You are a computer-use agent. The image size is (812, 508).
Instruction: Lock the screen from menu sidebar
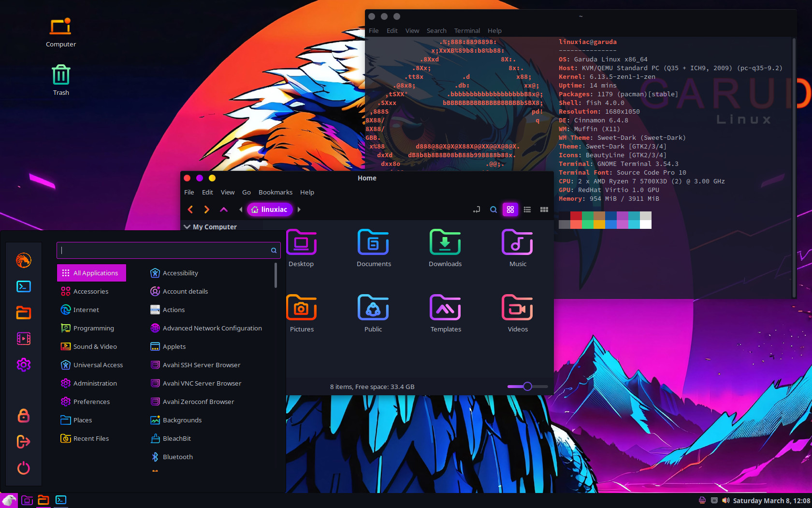coord(24,416)
